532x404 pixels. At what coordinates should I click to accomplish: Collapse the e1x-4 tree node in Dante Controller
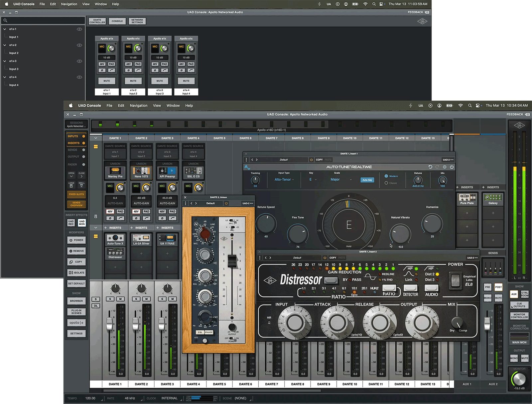pos(5,77)
